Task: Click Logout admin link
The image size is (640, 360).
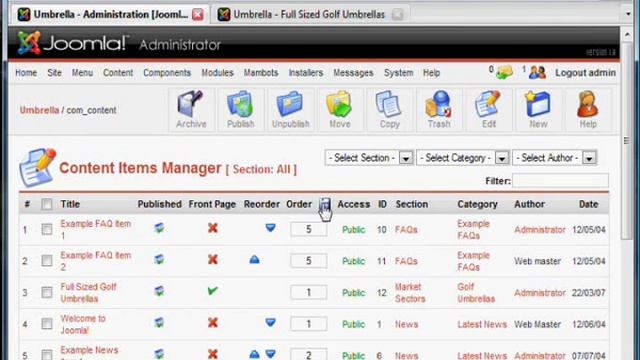Action: pos(585,73)
